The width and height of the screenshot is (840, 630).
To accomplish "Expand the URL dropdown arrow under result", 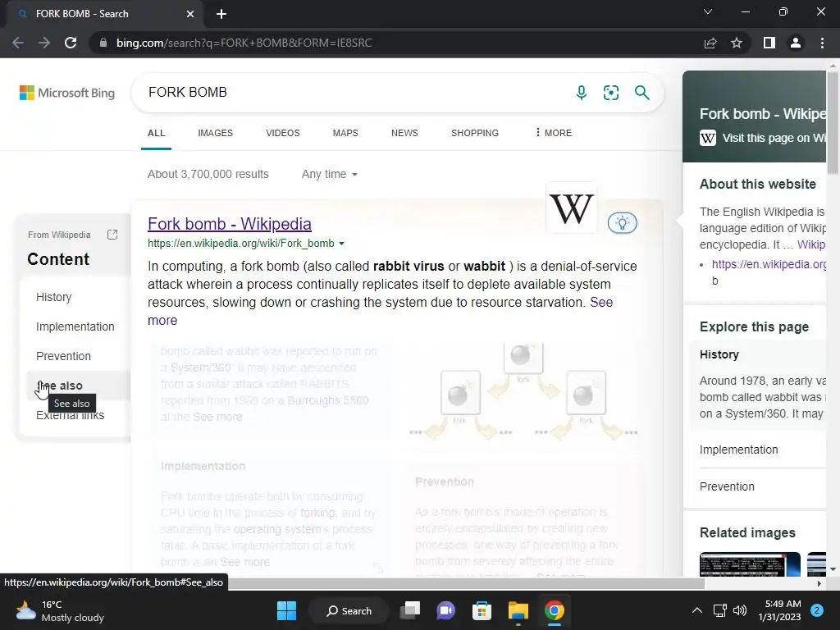I will pos(342,244).
